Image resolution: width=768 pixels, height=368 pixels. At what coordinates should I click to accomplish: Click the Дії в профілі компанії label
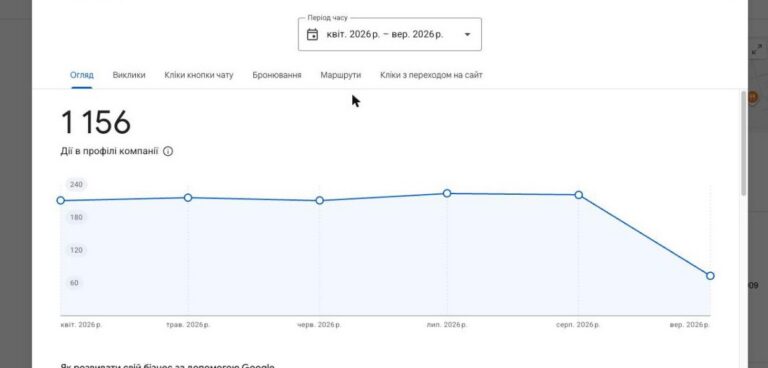click(x=109, y=151)
